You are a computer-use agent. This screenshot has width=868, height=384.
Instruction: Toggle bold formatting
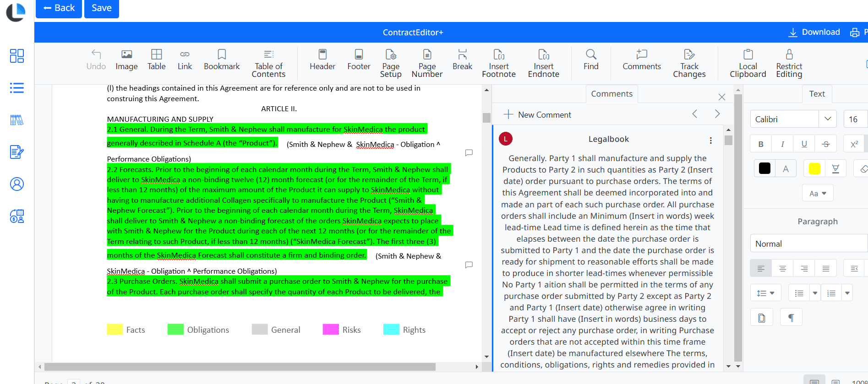761,144
